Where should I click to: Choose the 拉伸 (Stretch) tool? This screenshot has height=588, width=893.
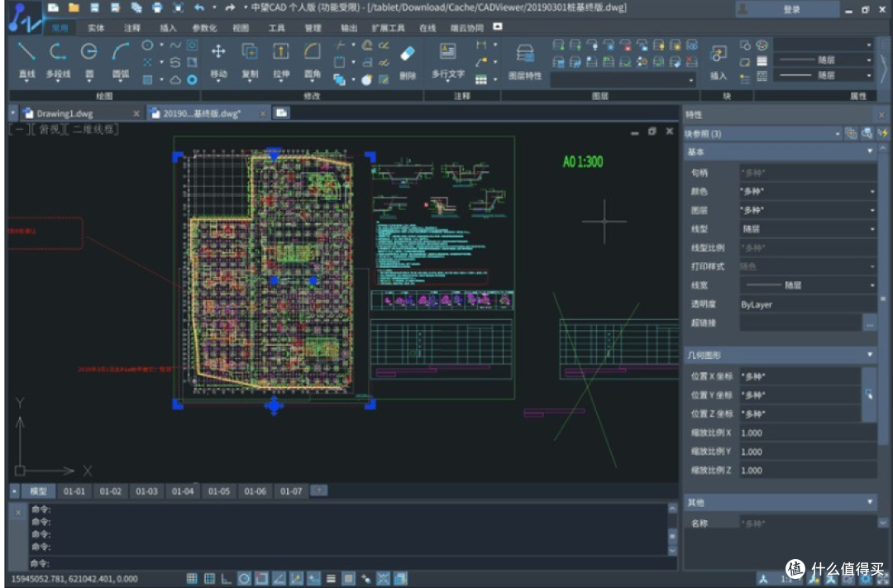[x=281, y=60]
